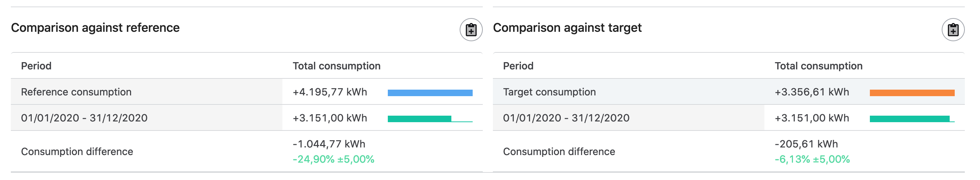Click the Comparison against reference title
Image resolution: width=980 pixels, height=180 pixels.
95,28
